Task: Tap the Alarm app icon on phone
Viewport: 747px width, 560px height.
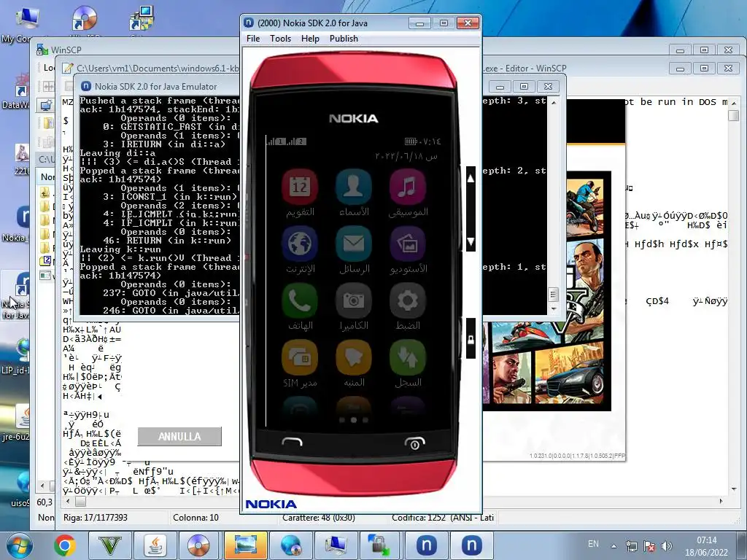Action: [354, 357]
